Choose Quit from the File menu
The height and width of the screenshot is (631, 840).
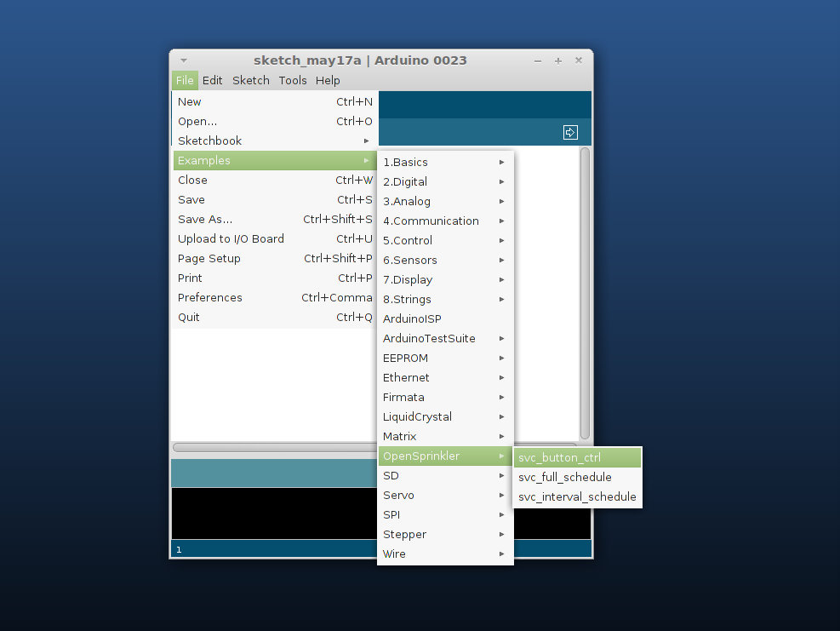275,317
